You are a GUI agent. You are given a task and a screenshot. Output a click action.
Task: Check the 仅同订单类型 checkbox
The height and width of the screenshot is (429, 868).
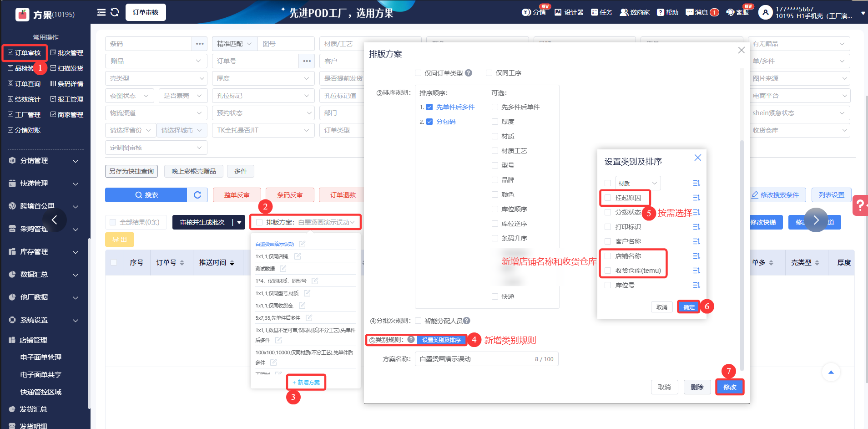(418, 73)
